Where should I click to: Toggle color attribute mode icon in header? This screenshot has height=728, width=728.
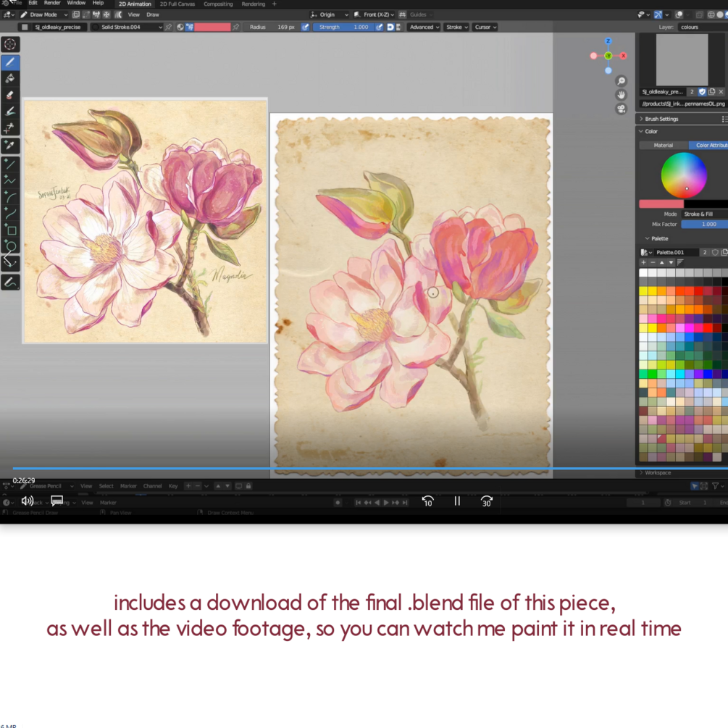pyautogui.click(x=190, y=27)
